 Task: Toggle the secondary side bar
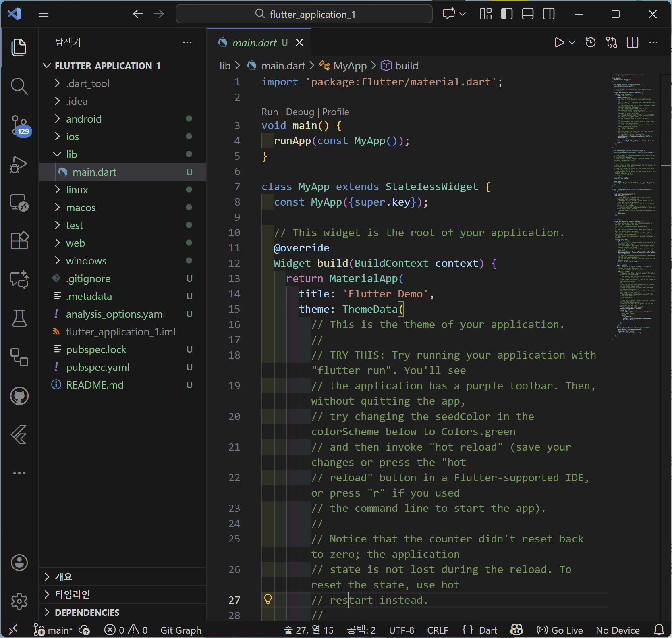click(x=549, y=14)
